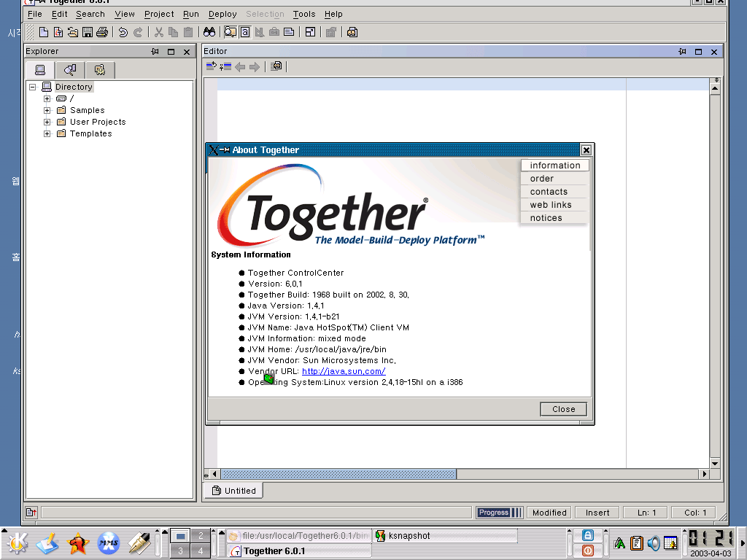Click the New Project wizard icon
Screen dimensions: 747x560
[58, 32]
